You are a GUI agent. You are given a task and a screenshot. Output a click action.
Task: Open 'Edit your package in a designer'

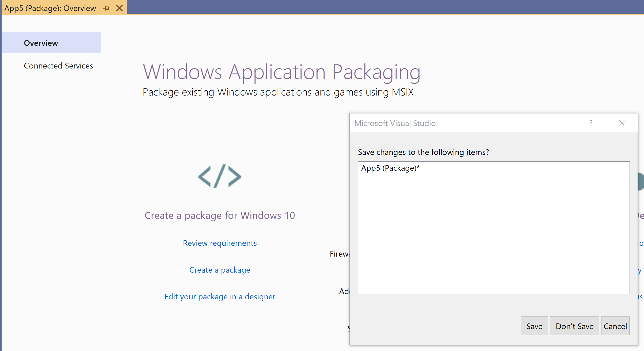click(x=220, y=296)
